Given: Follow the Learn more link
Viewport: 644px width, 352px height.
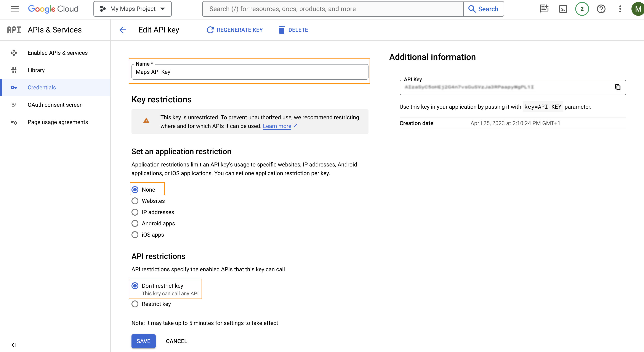Looking at the screenshot, I should click(x=277, y=126).
